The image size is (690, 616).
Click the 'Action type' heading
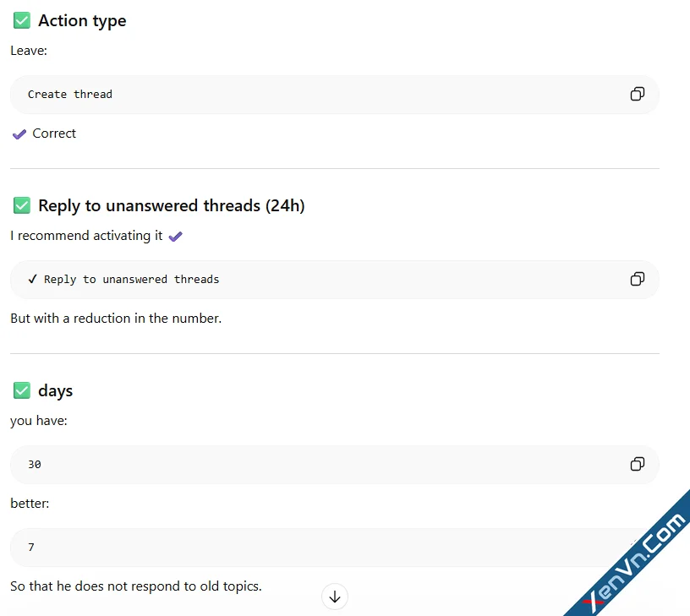click(x=82, y=21)
